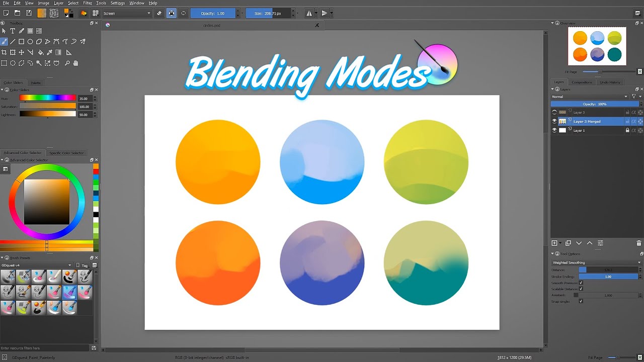Select the Measure tool
This screenshot has width=644, height=362.
69,52
